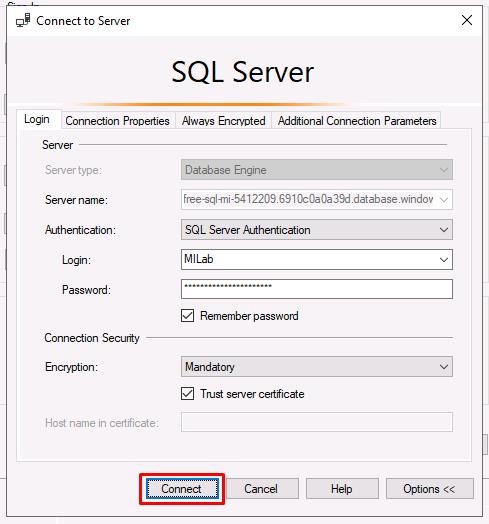Image resolution: width=489 pixels, height=524 pixels.
Task: Uncheck Trust server certificate
Action: point(188,393)
